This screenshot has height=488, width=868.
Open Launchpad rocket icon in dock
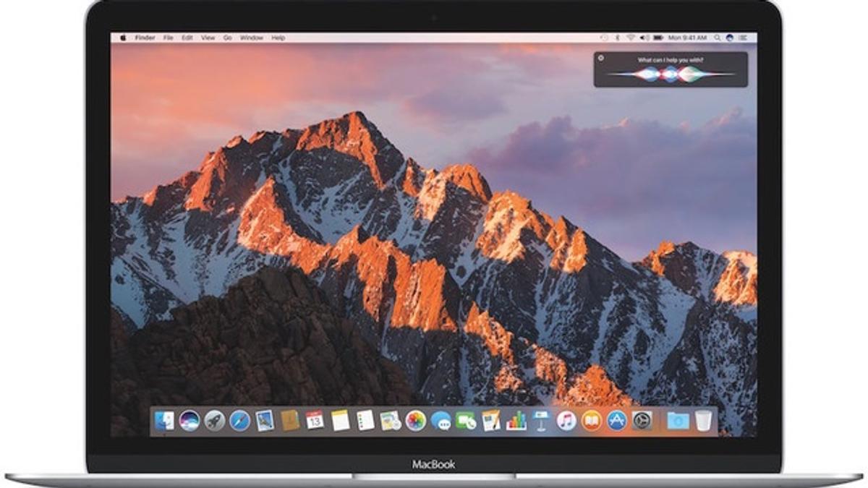coord(215,420)
